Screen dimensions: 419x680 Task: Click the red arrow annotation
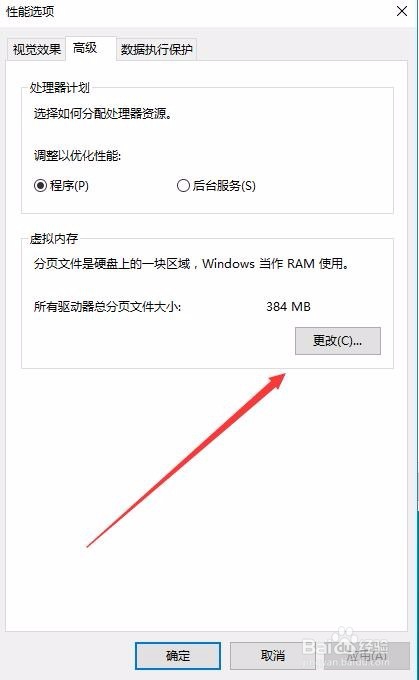point(187,460)
